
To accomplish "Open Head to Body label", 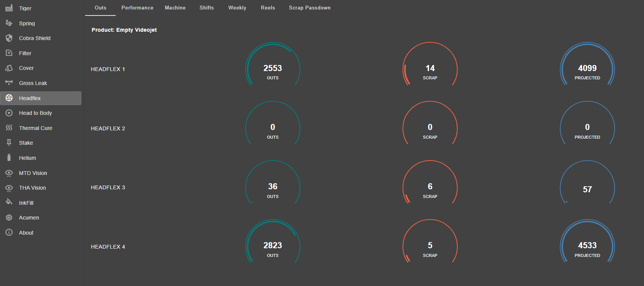I will point(36,113).
